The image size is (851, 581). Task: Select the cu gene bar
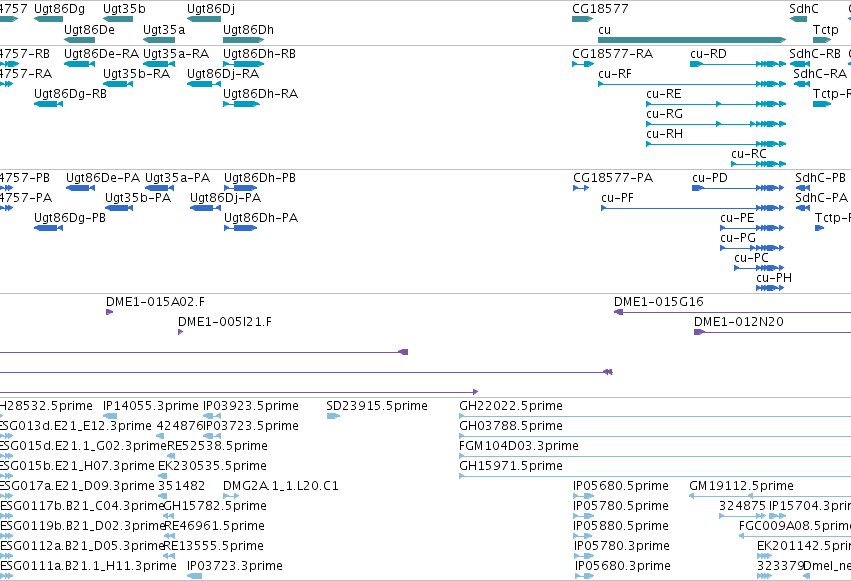(692, 40)
